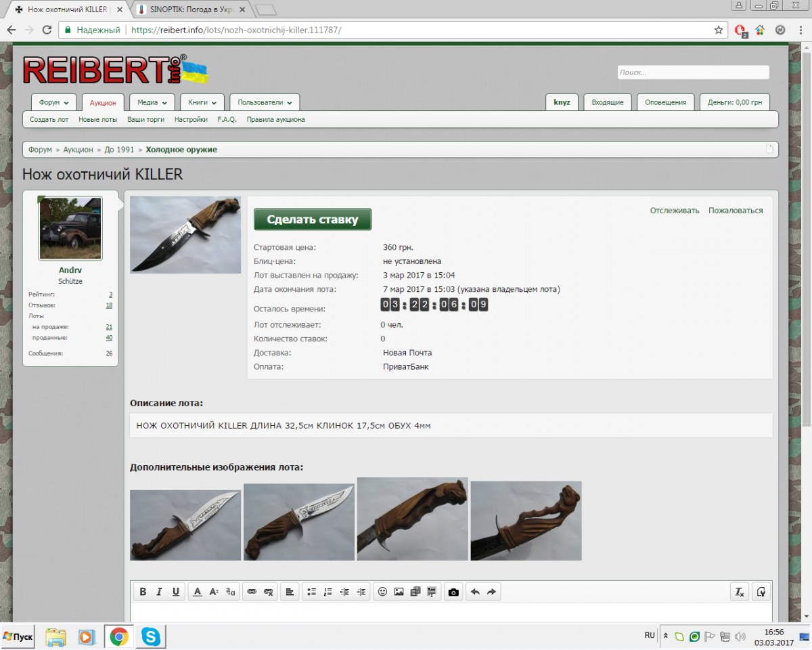Bookmark this page with star icon
This screenshot has width=812, height=650.
(719, 30)
